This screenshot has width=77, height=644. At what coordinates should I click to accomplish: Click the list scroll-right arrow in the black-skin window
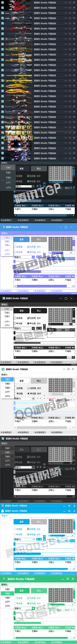tap(73, 357)
